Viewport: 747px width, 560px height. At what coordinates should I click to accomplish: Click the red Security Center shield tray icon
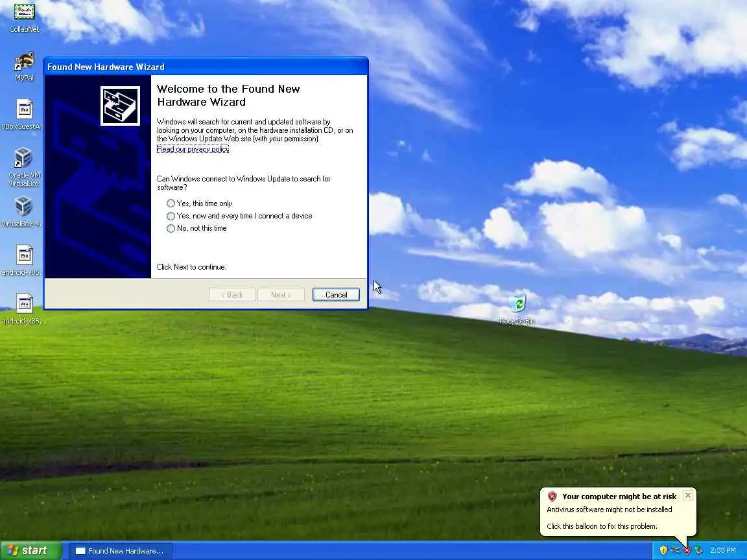(687, 550)
